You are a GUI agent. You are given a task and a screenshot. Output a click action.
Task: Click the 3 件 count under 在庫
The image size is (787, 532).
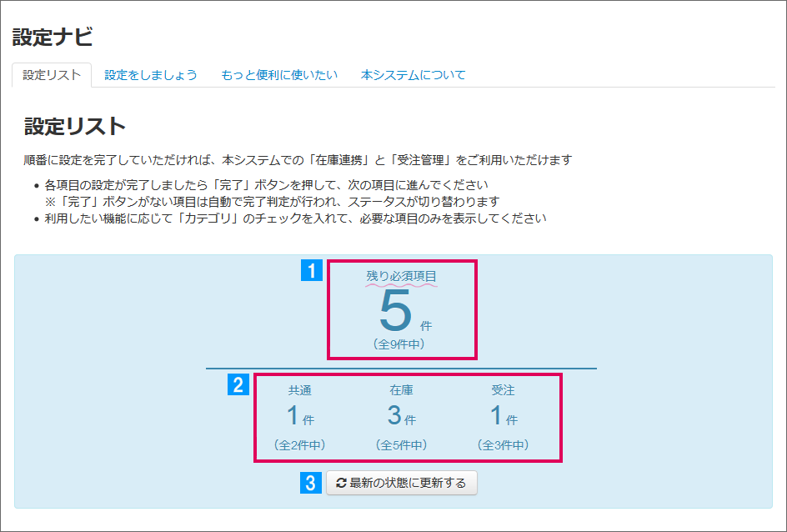pos(402,415)
